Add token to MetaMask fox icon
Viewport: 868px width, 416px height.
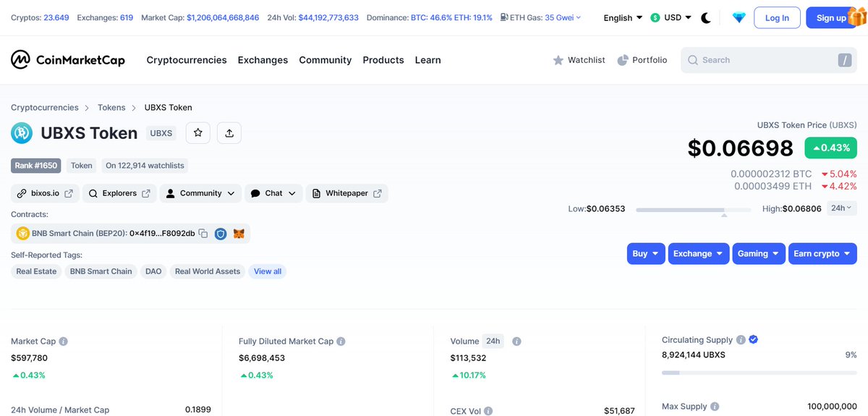[239, 234]
